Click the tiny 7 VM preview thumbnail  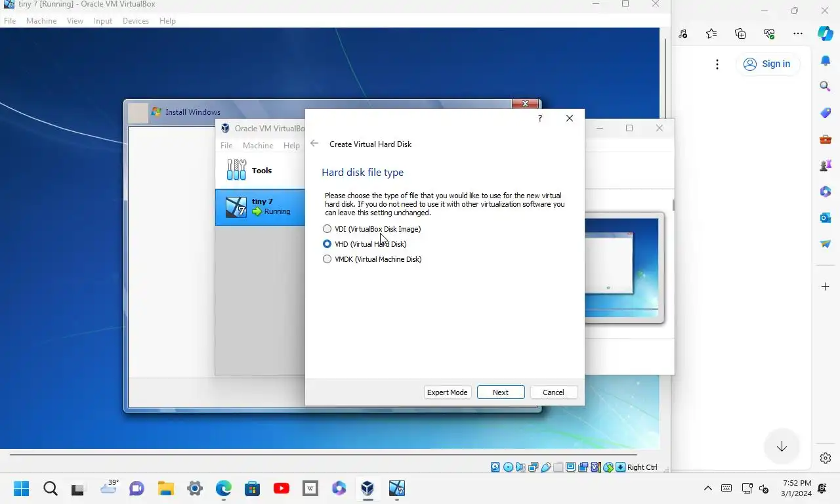(623, 268)
